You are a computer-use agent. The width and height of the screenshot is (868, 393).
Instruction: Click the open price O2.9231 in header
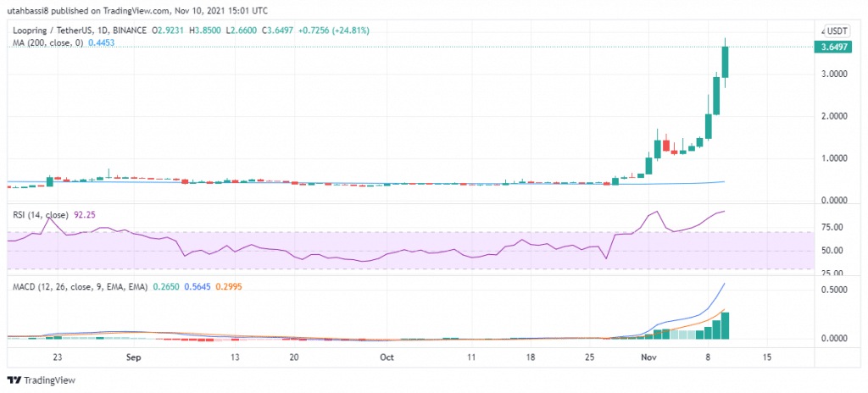(166, 31)
